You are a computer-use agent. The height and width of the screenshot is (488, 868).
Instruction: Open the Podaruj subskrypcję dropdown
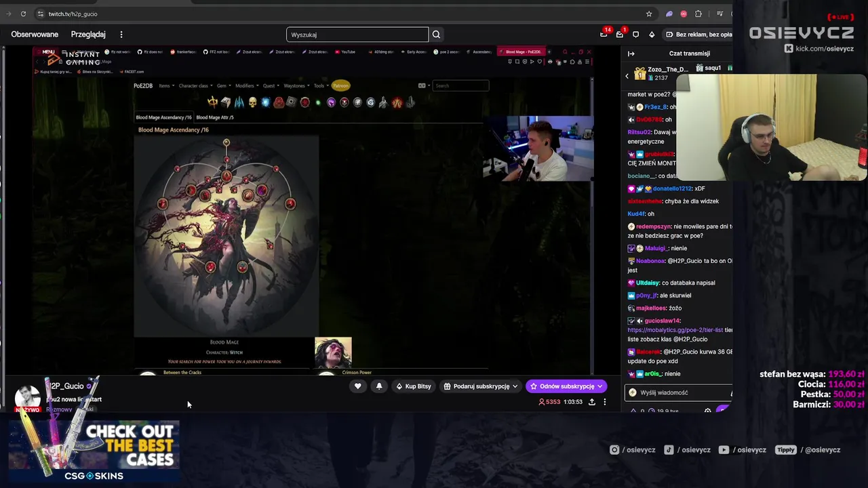tap(481, 386)
